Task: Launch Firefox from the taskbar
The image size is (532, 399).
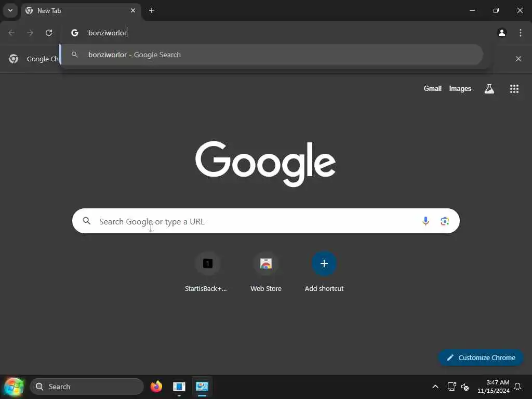Action: click(156, 387)
